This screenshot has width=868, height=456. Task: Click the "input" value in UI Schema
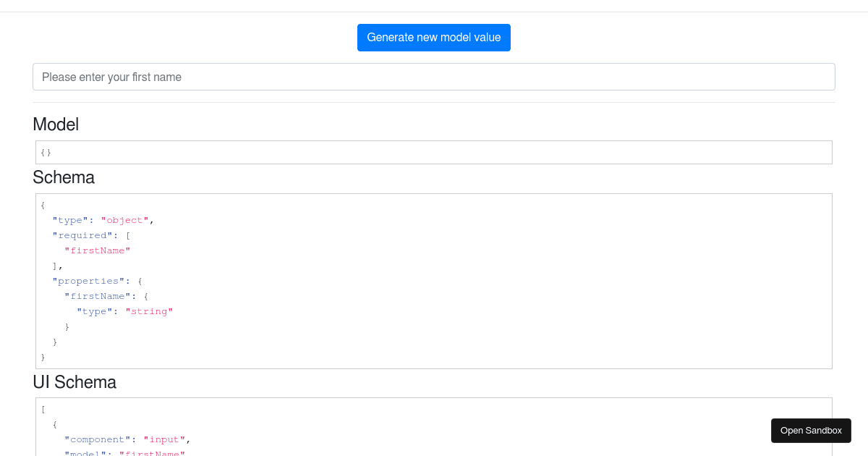(x=164, y=439)
